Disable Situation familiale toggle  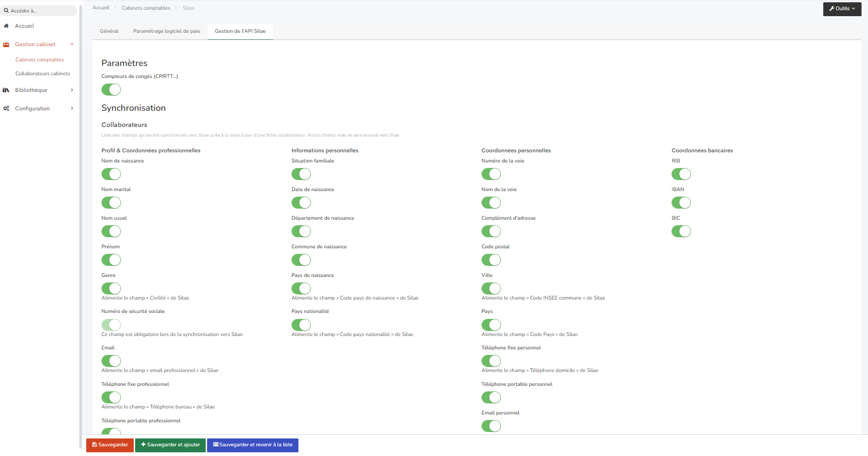[301, 174]
